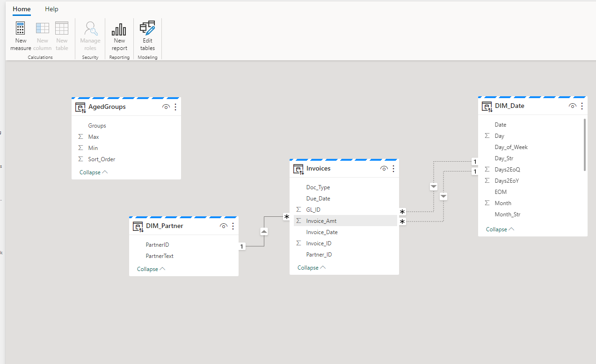The width and height of the screenshot is (596, 364).
Task: Create a New measure
Action: point(21,36)
